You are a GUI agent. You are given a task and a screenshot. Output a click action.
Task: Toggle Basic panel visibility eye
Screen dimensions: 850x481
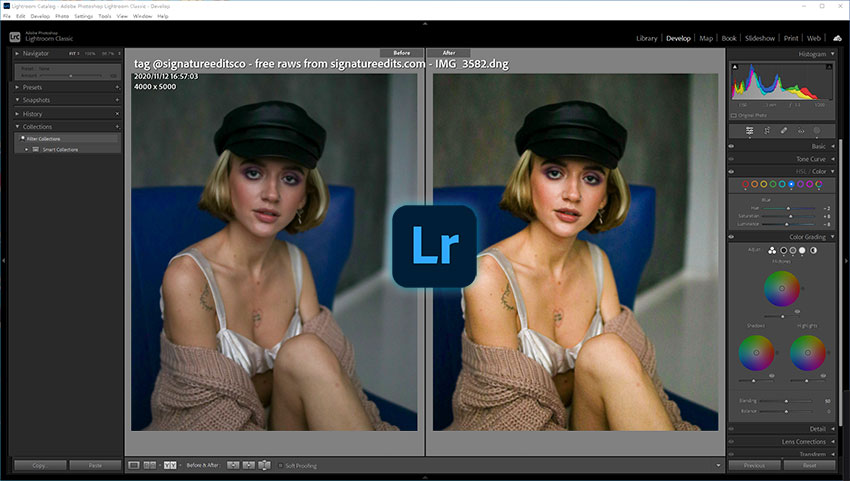click(x=731, y=146)
